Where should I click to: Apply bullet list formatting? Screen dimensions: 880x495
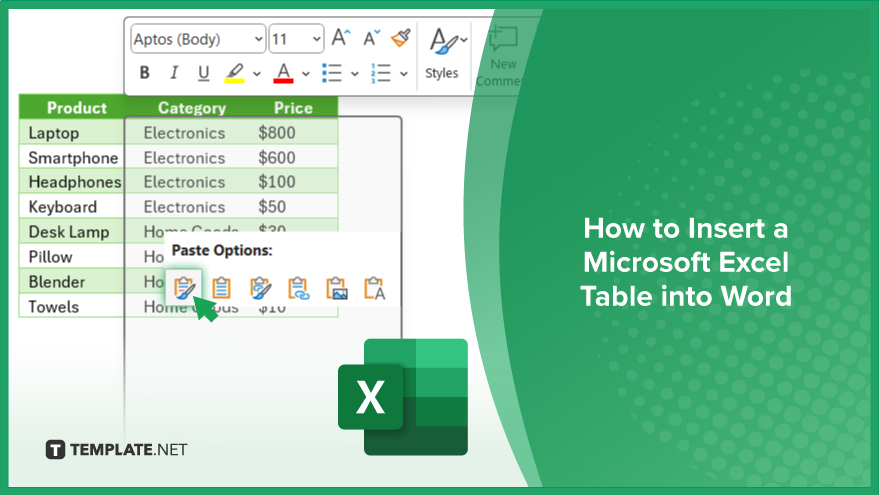click(x=332, y=73)
